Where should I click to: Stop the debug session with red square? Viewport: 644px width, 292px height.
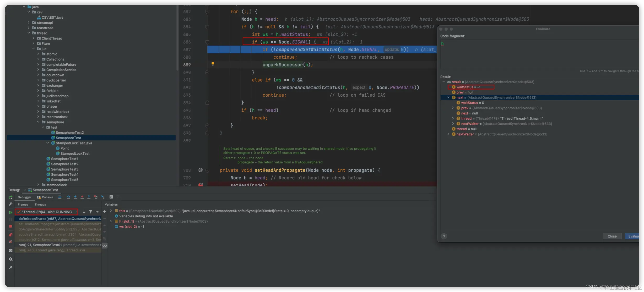[10, 226]
